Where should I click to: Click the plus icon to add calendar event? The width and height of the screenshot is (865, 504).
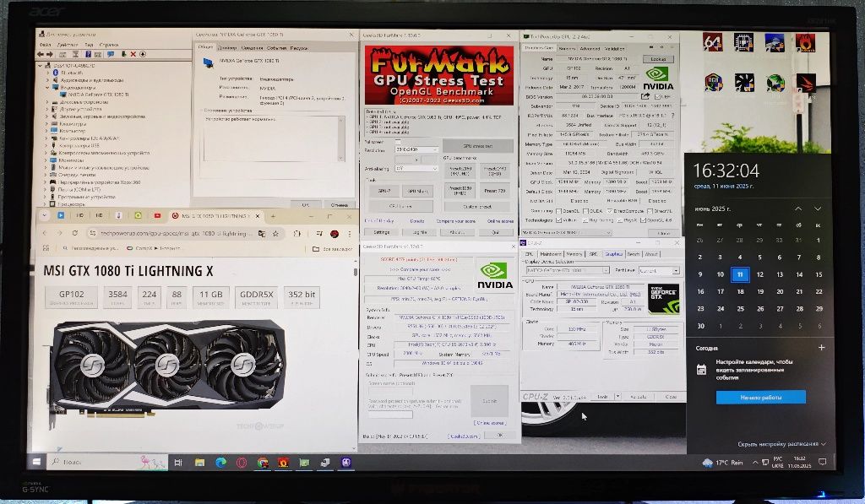pos(821,347)
